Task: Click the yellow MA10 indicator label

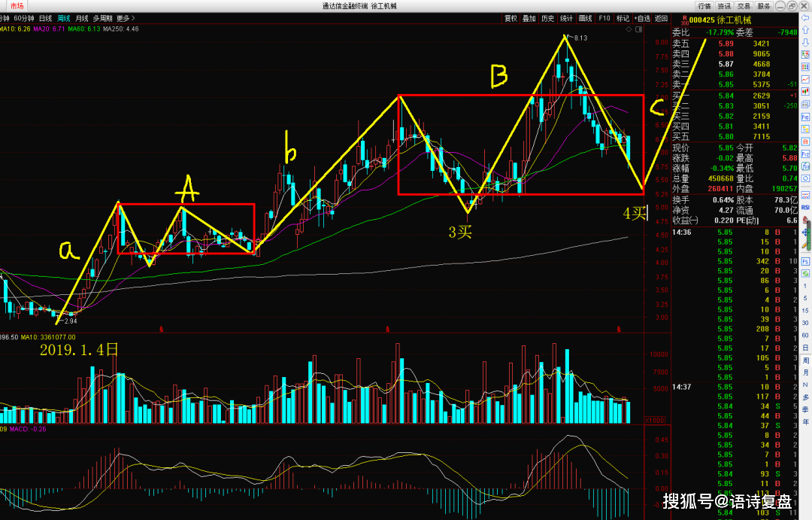Action: point(16,29)
